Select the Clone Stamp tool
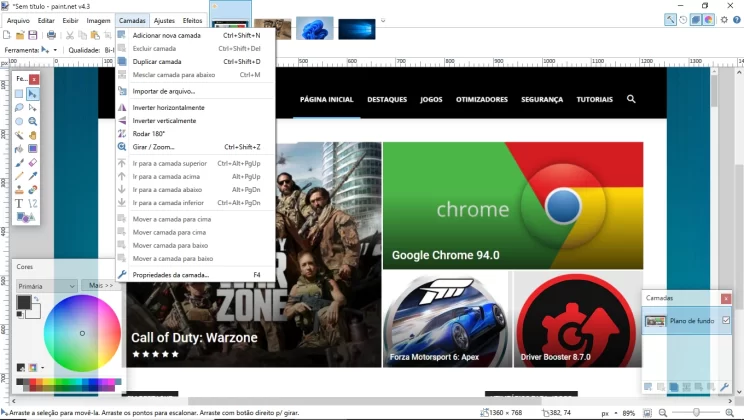Image resolution: width=744 pixels, height=420 pixels. pyautogui.click(x=19, y=190)
